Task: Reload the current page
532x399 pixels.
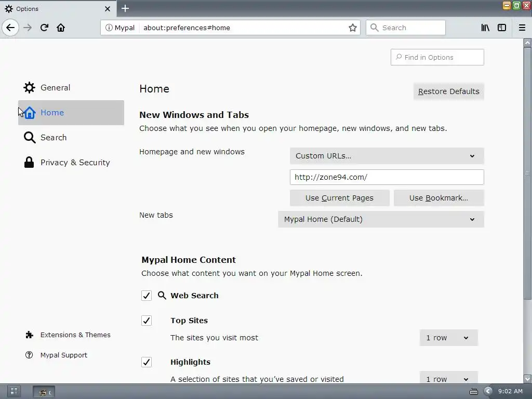Action: pos(44,28)
